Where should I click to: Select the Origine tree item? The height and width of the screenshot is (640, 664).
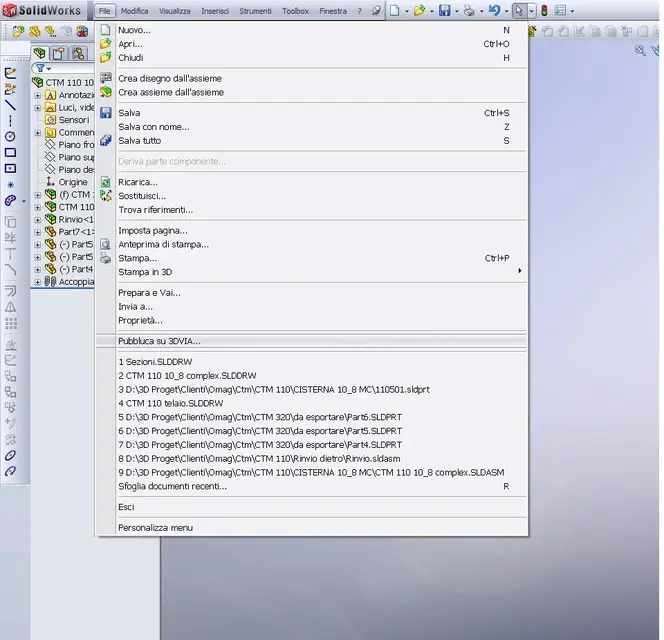[x=67, y=182]
